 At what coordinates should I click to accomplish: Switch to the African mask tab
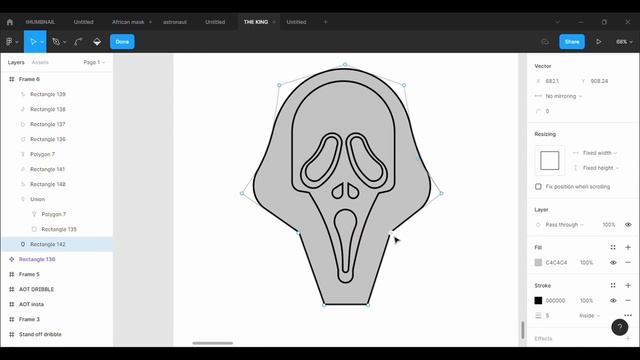pos(128,22)
